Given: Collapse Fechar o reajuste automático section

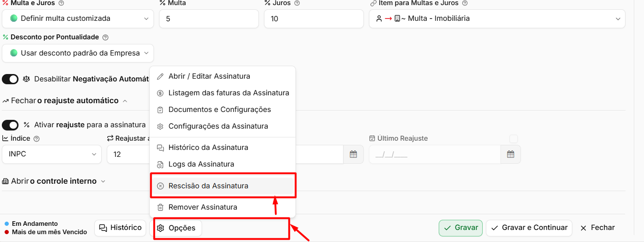Looking at the screenshot, I should pyautogui.click(x=65, y=100).
